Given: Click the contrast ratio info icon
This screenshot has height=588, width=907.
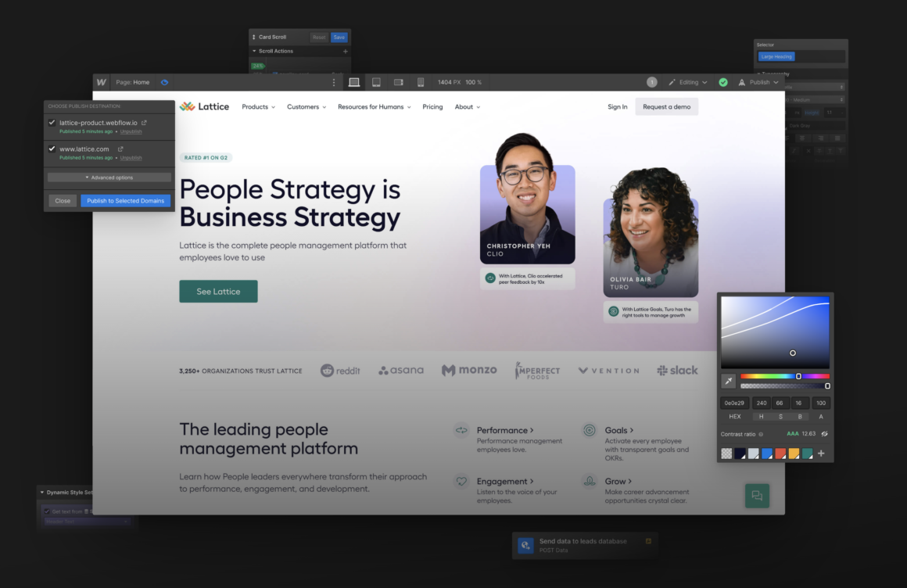Looking at the screenshot, I should tap(761, 434).
